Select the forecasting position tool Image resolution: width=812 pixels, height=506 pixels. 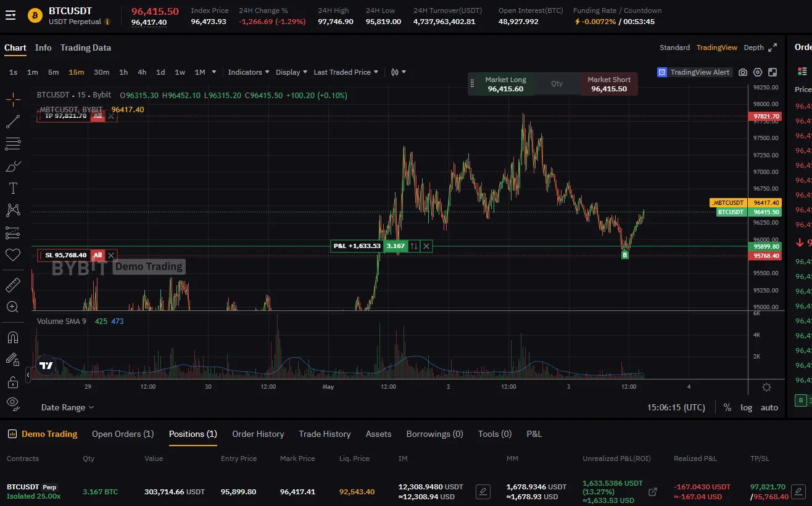point(13,233)
